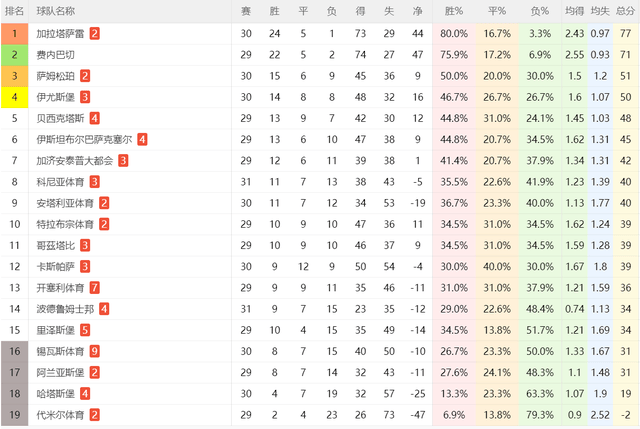Click the red badge next to 萨姆松珀

tap(85, 75)
